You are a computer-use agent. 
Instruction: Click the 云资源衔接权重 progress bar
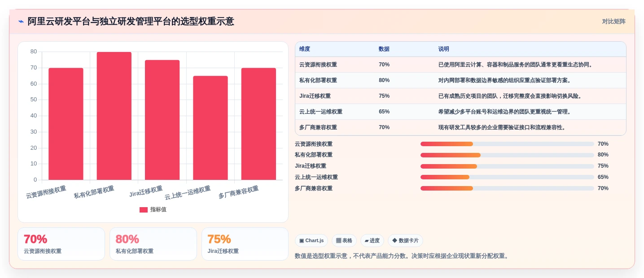[507, 144]
